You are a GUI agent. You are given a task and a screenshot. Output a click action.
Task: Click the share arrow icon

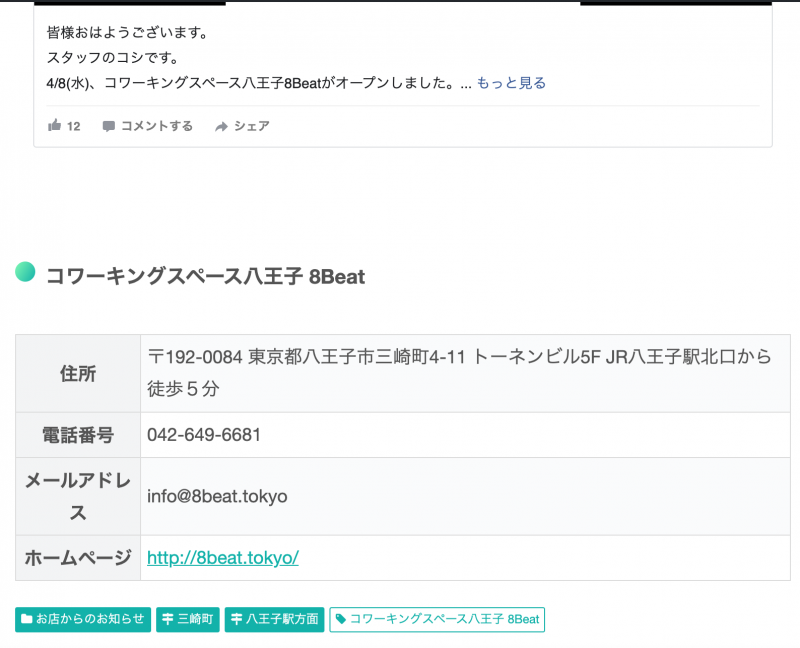click(221, 126)
